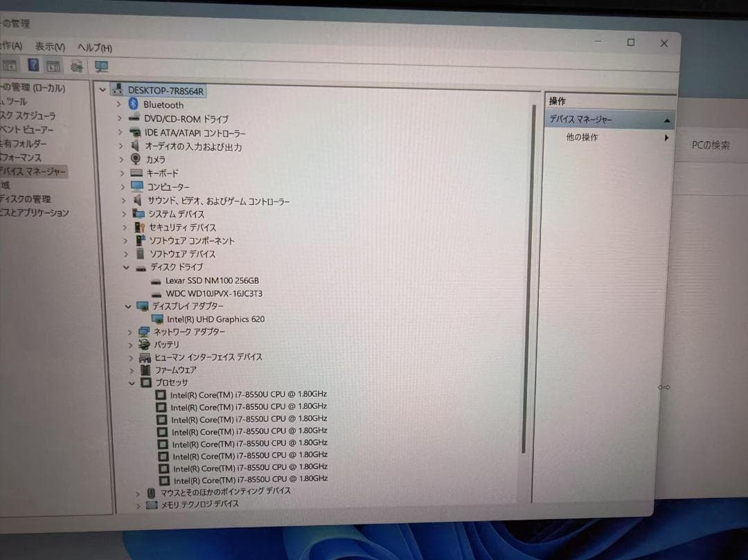The width and height of the screenshot is (748, 560).
Task: Click the Lexar SSD NM100 256GB drive icon
Action: (155, 281)
